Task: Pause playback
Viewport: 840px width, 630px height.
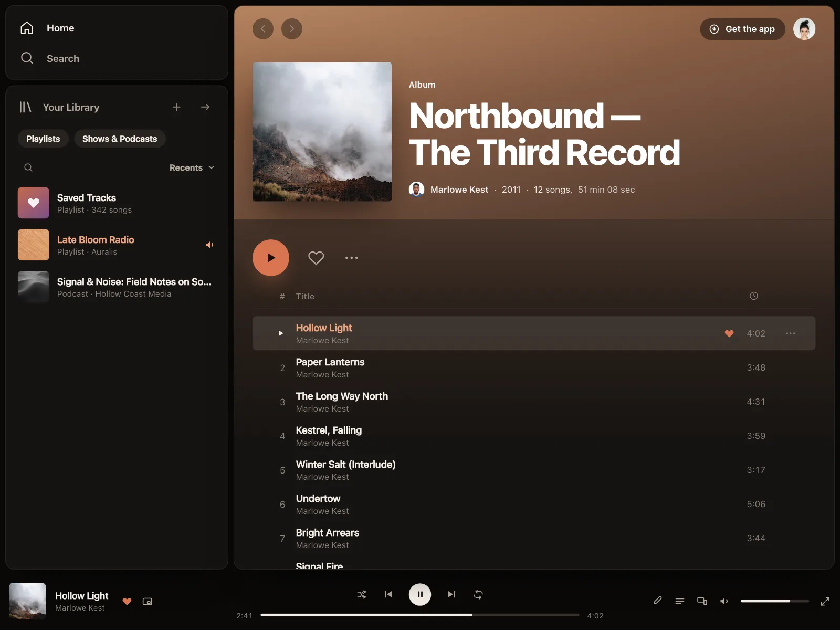Action: point(420,594)
